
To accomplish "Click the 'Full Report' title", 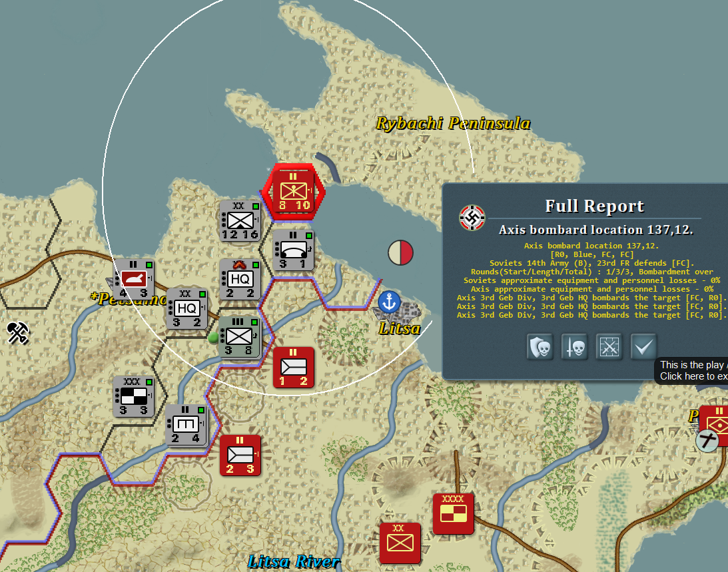I will click(x=594, y=206).
